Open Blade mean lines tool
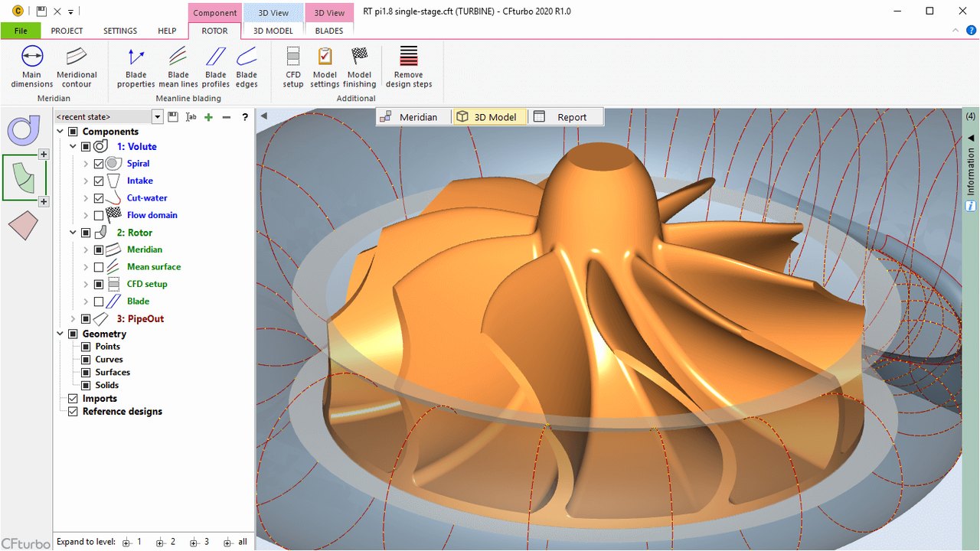Image resolution: width=980 pixels, height=551 pixels. 178,67
